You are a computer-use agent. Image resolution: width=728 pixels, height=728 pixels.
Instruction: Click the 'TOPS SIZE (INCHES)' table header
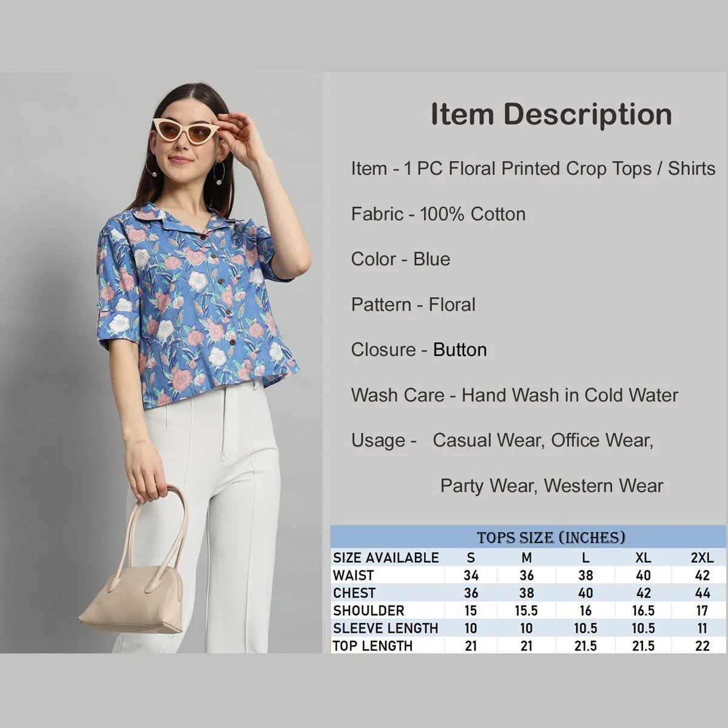(x=551, y=538)
